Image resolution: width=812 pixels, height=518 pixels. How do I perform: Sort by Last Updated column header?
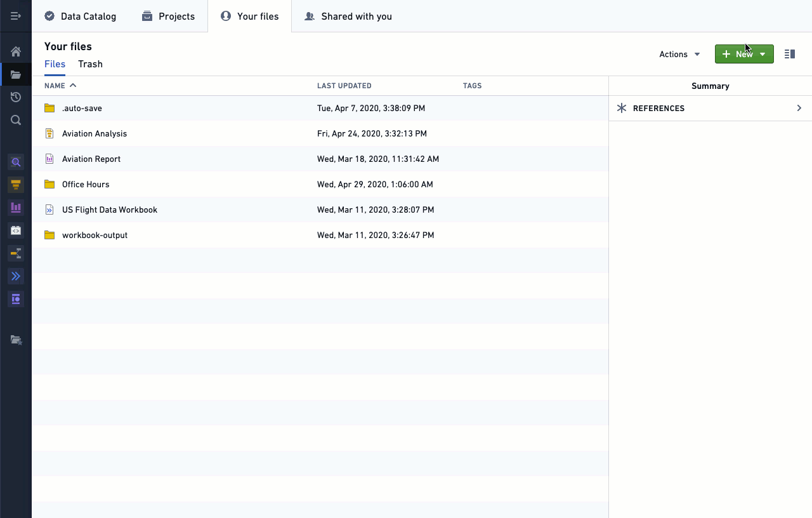coord(344,86)
